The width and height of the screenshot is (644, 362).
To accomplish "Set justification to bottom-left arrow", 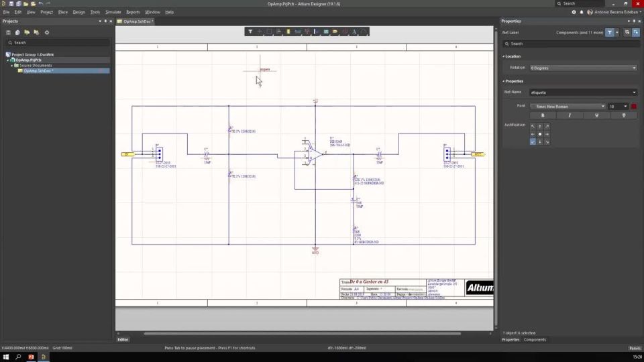I will [533, 141].
